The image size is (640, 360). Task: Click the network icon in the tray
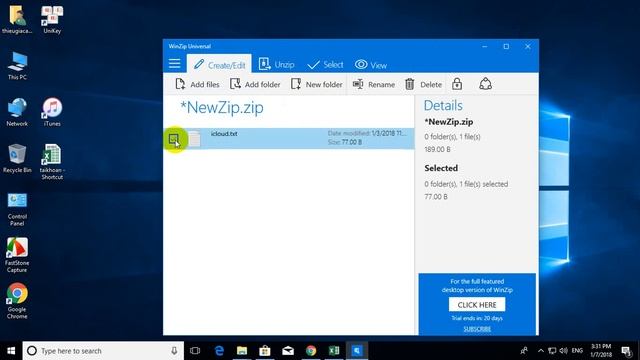(552, 351)
